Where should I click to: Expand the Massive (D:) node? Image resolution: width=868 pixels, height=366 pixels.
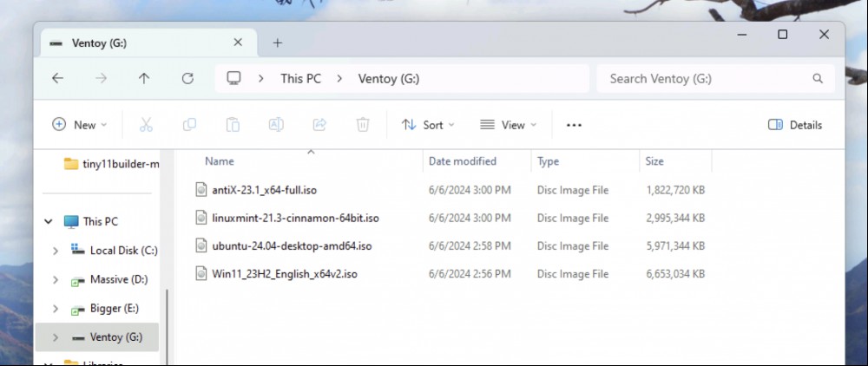tap(55, 280)
